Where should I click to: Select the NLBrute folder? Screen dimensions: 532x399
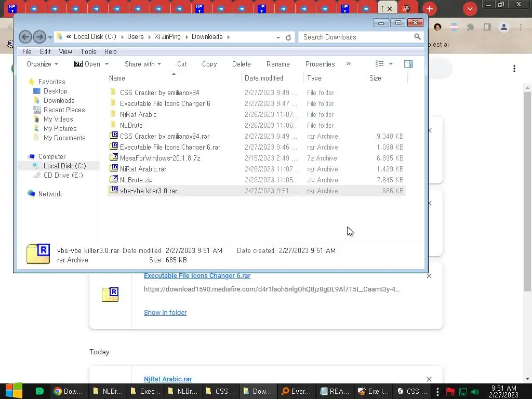tap(256, 125)
